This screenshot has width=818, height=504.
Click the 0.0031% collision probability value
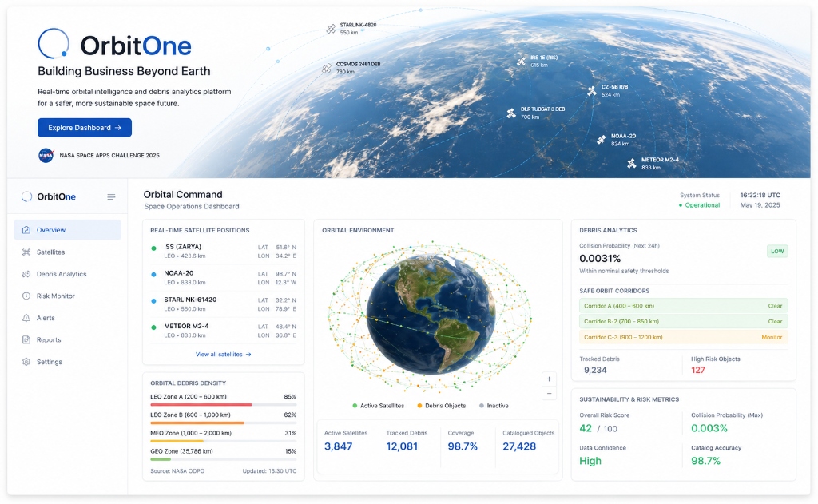pos(600,258)
